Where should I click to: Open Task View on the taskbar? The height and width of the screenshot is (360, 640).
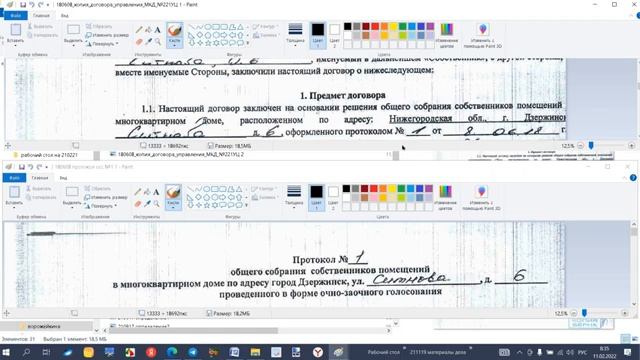click(46, 352)
